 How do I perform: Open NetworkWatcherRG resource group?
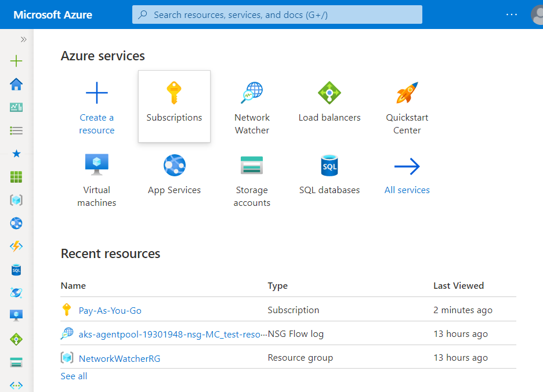(x=120, y=358)
